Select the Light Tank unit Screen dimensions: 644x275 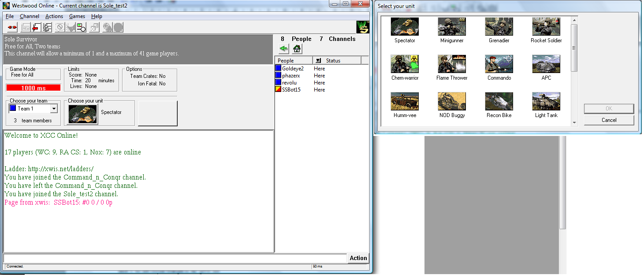click(546, 102)
